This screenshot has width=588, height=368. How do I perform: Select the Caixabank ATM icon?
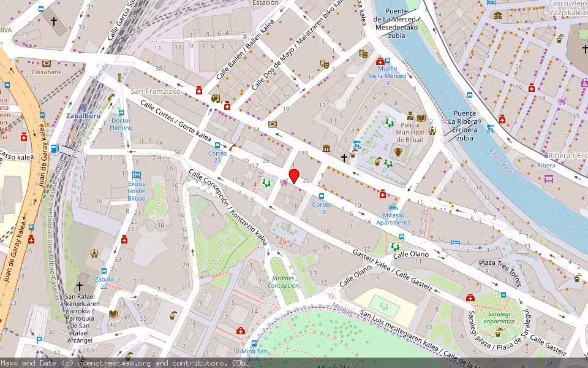coord(47,63)
